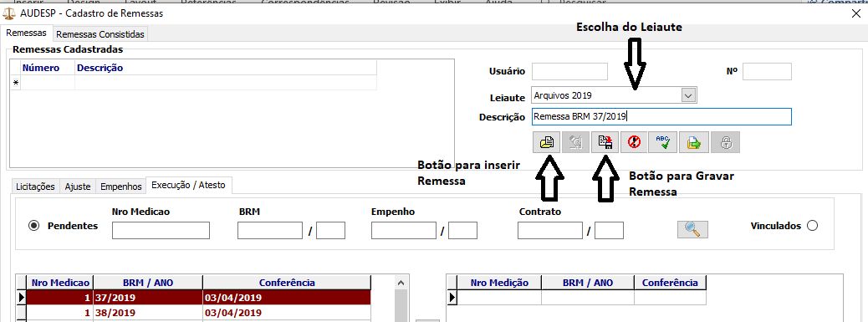Click the red prohibition cancel icon
868x322 pixels.
634,143
